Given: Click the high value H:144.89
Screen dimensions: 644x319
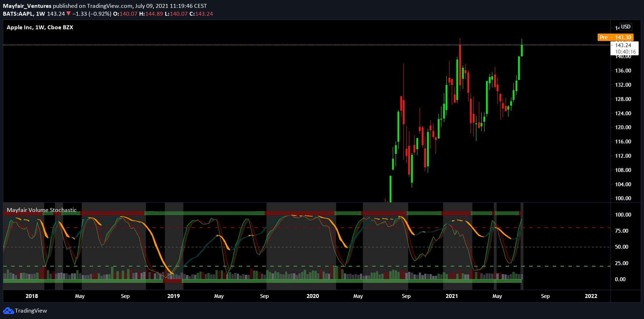Looking at the screenshot, I should (x=151, y=14).
